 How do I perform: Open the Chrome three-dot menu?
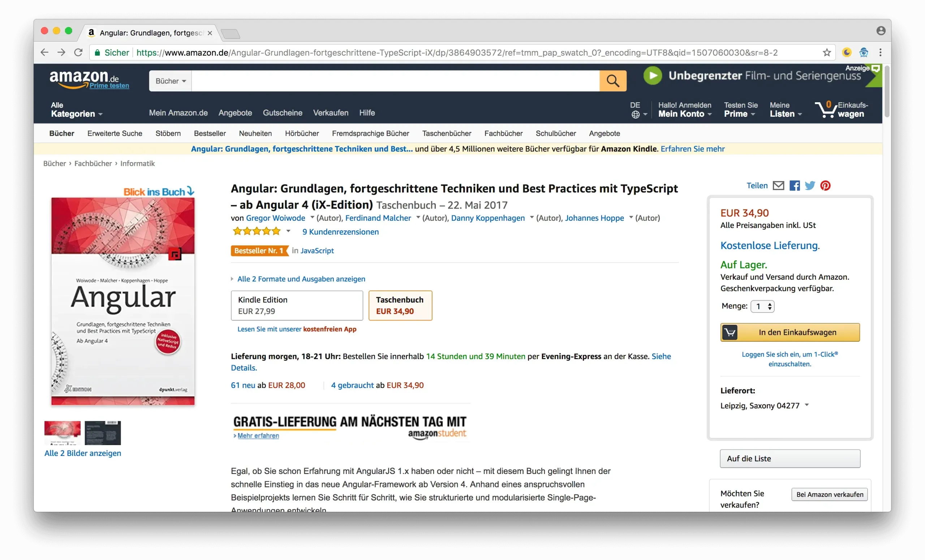pyautogui.click(x=880, y=52)
